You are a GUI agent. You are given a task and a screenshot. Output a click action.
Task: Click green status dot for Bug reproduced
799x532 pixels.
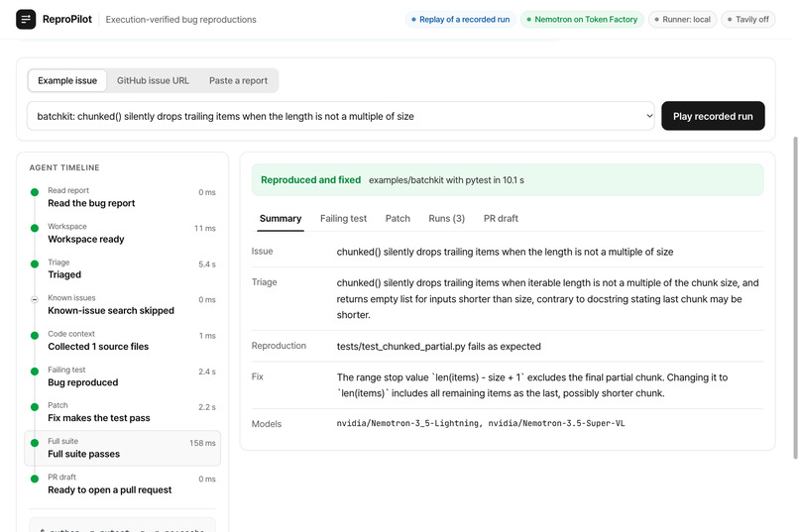(x=35, y=372)
